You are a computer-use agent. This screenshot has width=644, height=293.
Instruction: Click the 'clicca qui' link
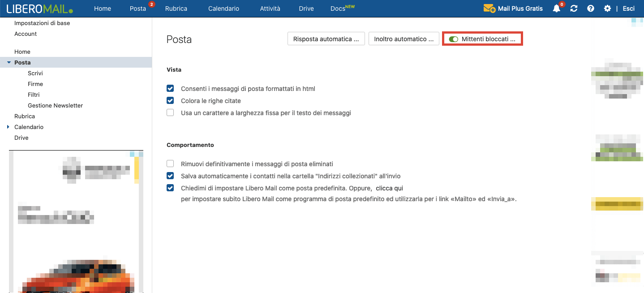389,188
